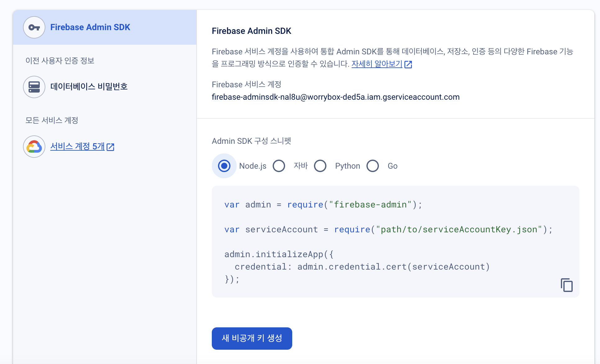Select the Node.js radio button
The height and width of the screenshot is (364, 600).
[223, 166]
